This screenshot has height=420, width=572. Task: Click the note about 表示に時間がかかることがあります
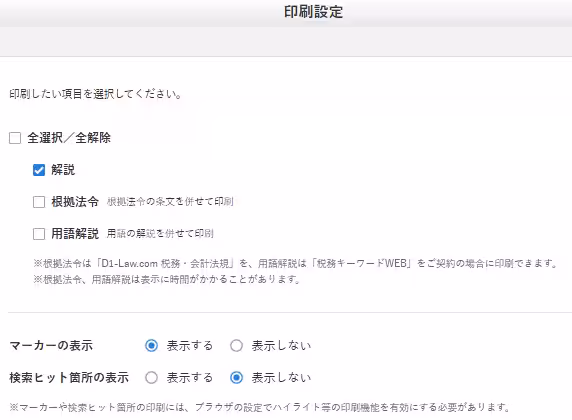[x=167, y=280]
